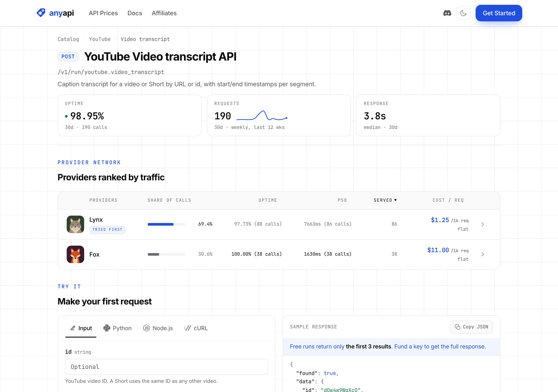This screenshot has height=392, width=558.
Task: Switch to the Python tab
Action: click(x=117, y=328)
